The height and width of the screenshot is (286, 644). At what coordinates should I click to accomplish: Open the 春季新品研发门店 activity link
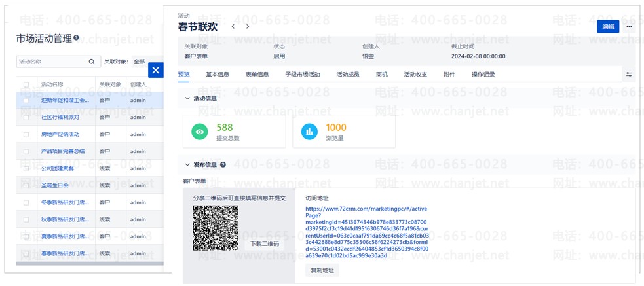pyautogui.click(x=65, y=253)
